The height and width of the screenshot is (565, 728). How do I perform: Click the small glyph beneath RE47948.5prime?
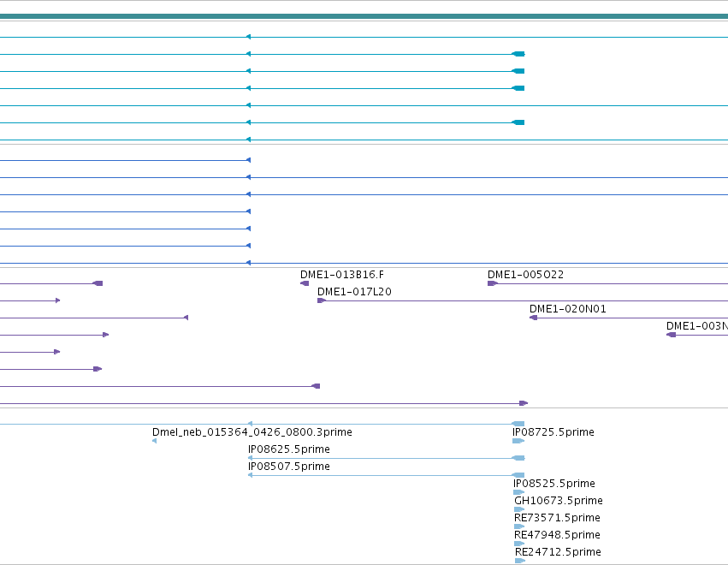[519, 544]
